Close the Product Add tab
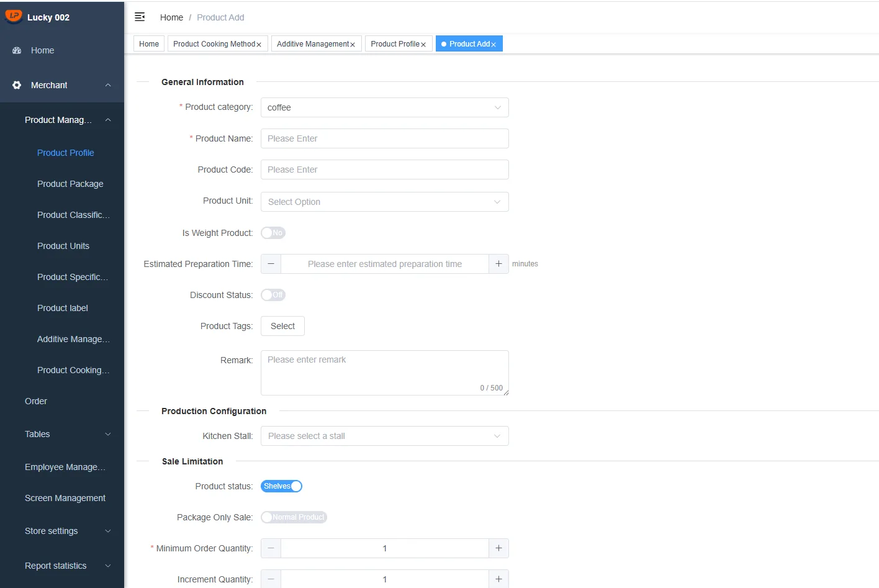879x588 pixels. click(x=494, y=45)
